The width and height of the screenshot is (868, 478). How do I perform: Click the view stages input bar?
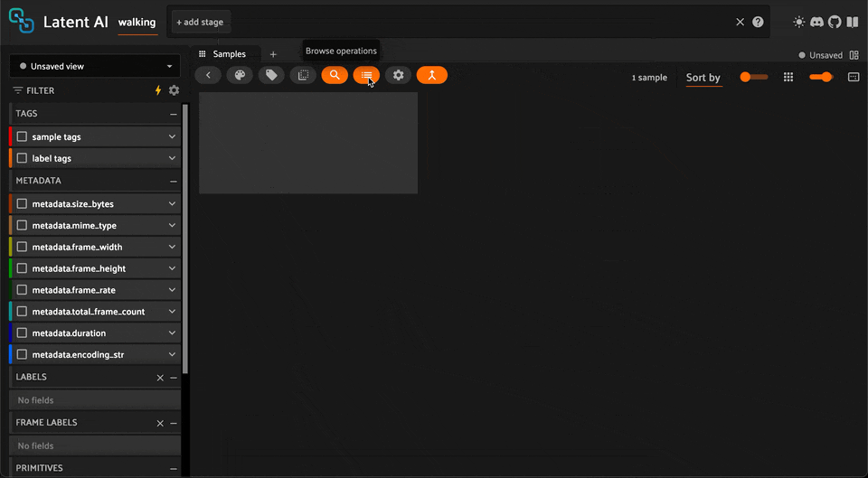pos(468,22)
